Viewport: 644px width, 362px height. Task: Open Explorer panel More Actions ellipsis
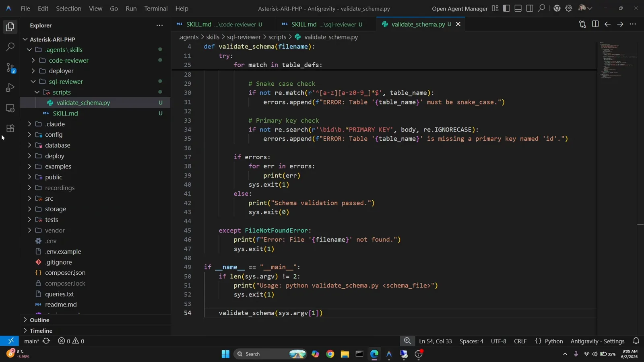(x=160, y=25)
